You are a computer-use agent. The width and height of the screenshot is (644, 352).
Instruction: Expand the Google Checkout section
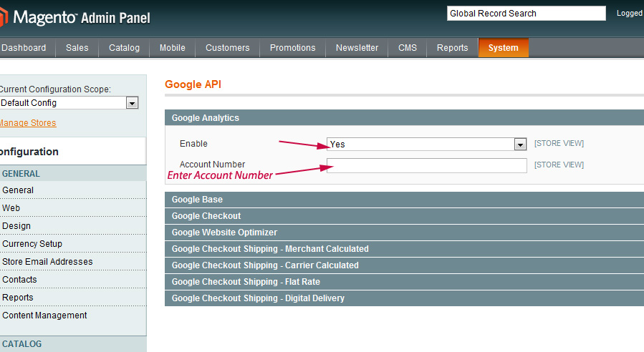404,216
